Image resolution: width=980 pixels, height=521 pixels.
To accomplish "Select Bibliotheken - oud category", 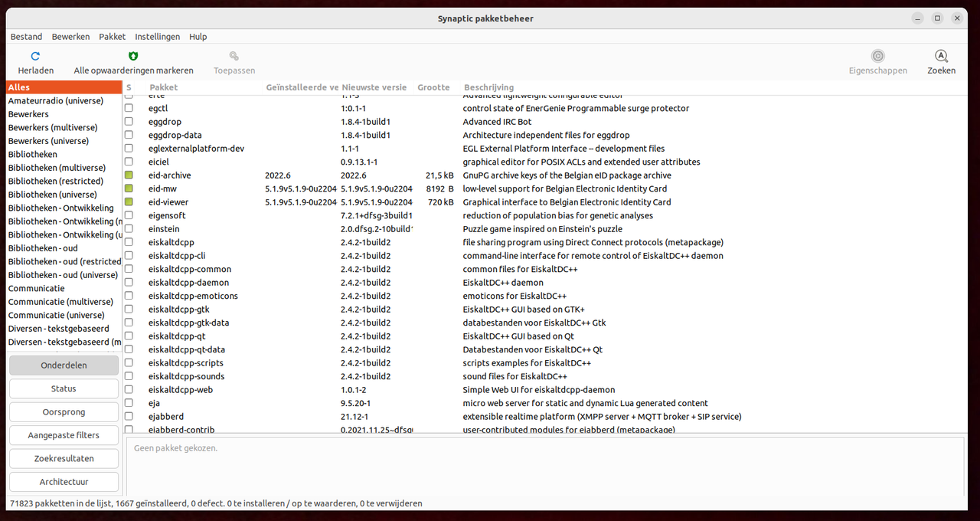I will (x=64, y=248).
